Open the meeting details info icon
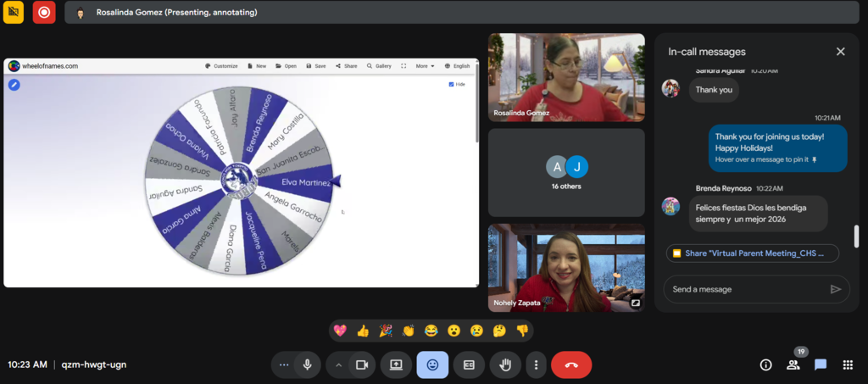Image resolution: width=868 pixels, height=384 pixels. coord(765,365)
